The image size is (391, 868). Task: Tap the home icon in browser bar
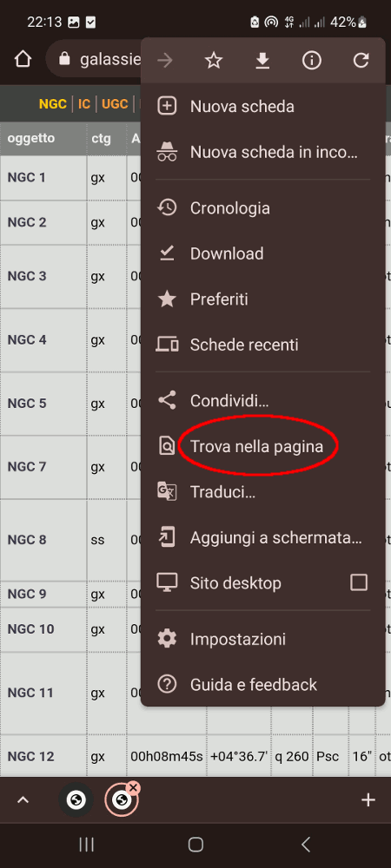tap(23, 59)
